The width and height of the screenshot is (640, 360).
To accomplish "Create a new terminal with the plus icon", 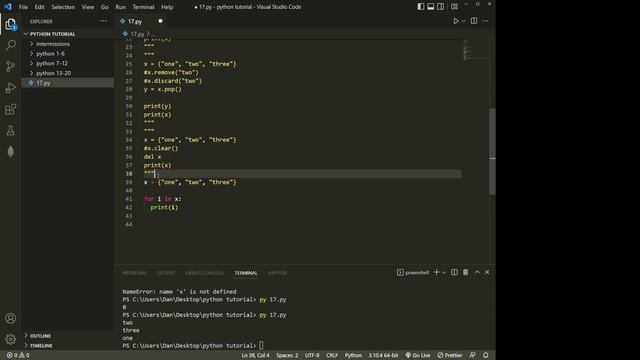I will [x=436, y=272].
